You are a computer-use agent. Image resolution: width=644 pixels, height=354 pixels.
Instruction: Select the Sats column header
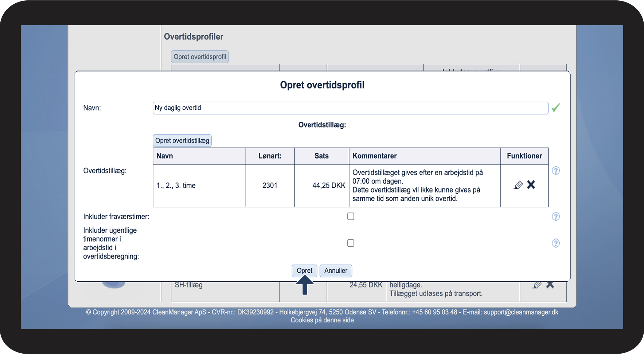coord(321,156)
